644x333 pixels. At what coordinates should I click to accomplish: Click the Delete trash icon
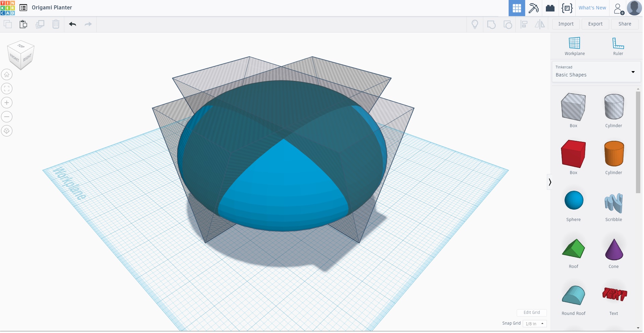(x=56, y=24)
